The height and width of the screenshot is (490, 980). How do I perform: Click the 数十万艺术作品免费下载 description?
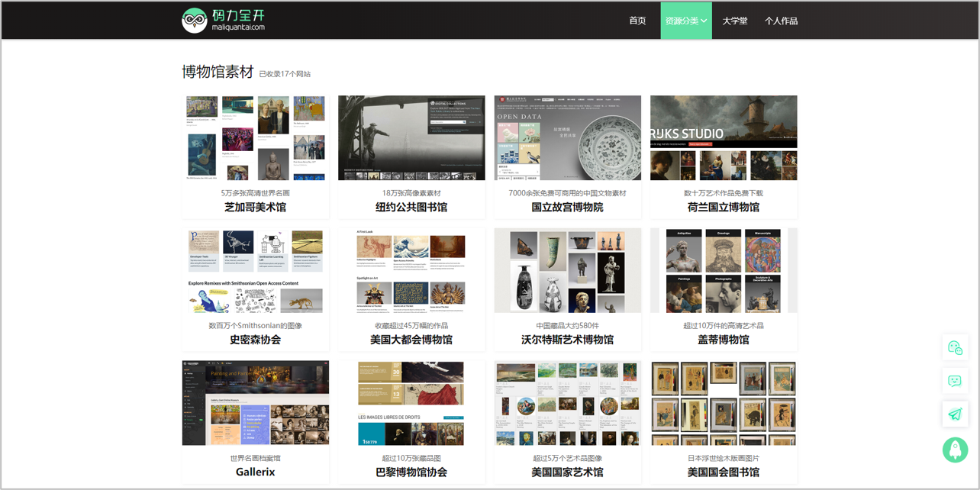[x=724, y=193]
